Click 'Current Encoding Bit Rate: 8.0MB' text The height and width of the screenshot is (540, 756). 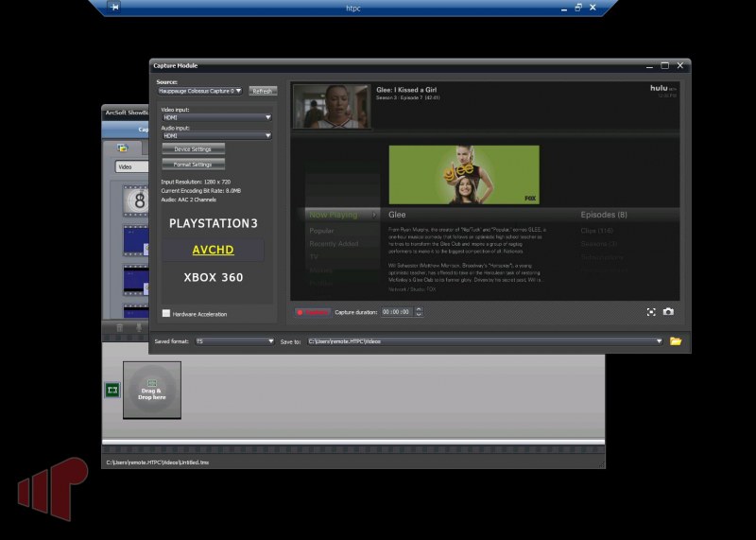click(200, 191)
